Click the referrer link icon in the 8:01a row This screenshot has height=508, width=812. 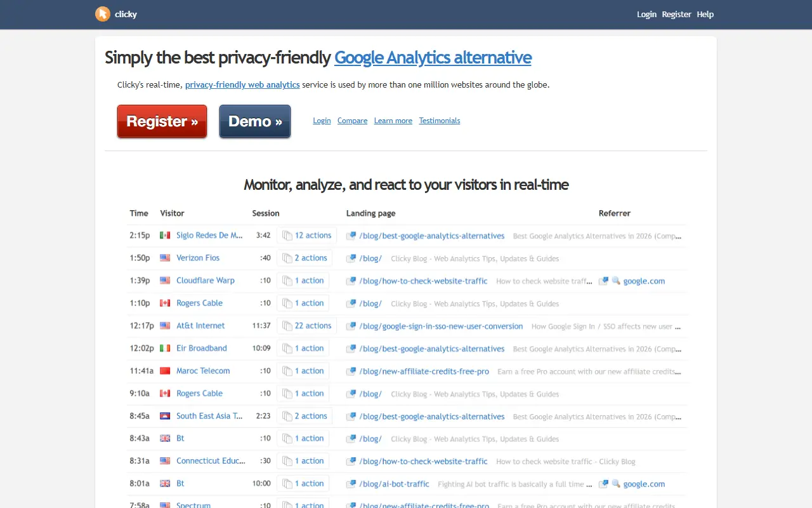tap(604, 483)
